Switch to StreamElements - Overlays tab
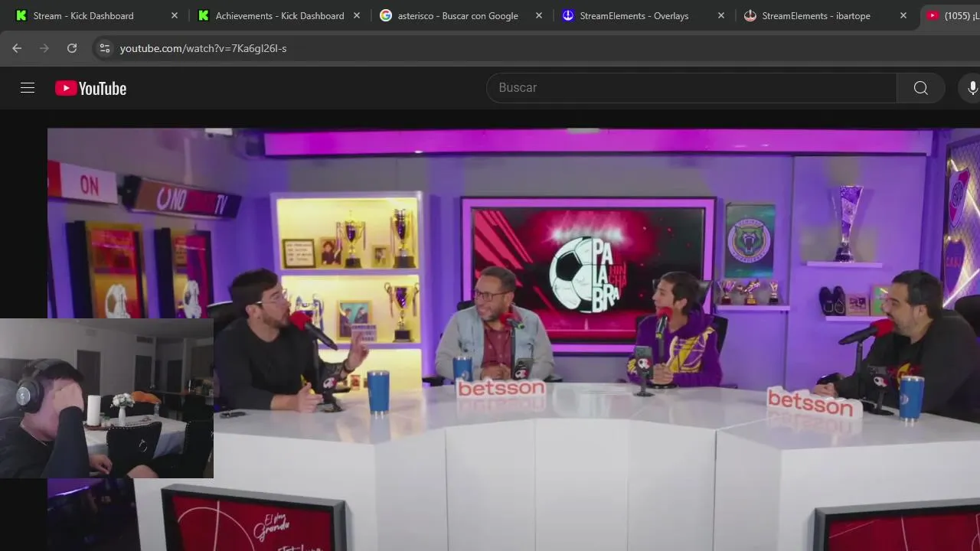The height and width of the screenshot is (551, 980). [x=634, y=15]
